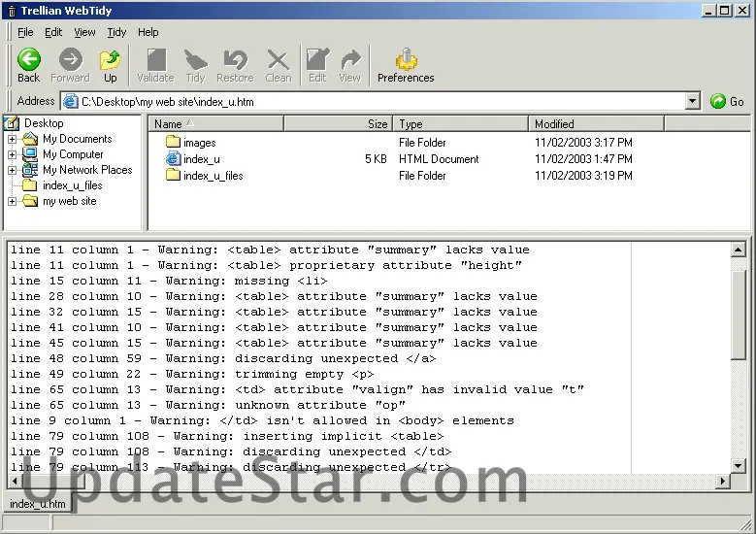
Task: Click the HTML Document type cell
Action: [439, 159]
